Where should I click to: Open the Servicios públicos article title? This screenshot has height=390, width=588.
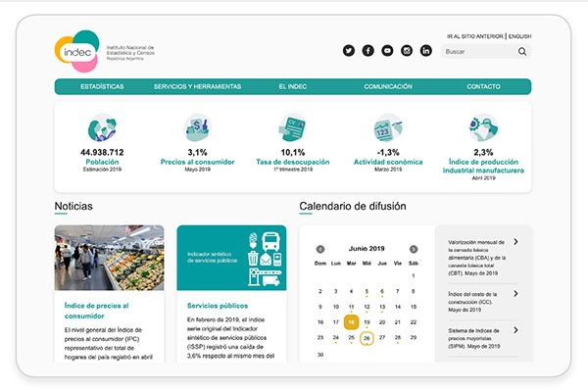pyautogui.click(x=218, y=306)
